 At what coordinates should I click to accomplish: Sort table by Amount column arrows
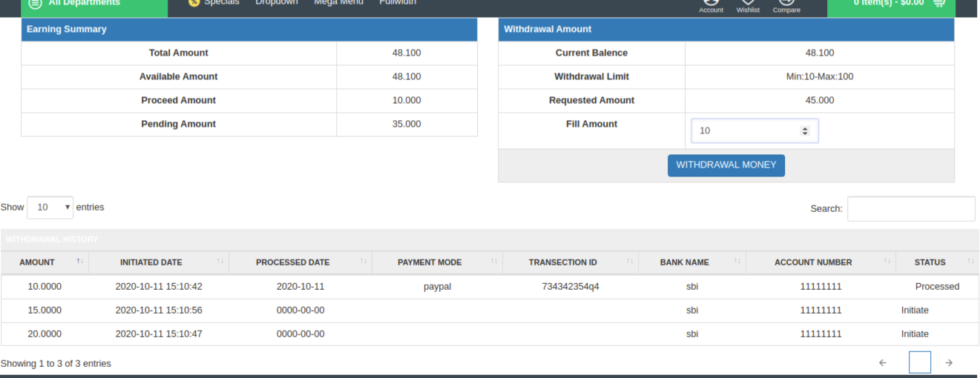(79, 262)
